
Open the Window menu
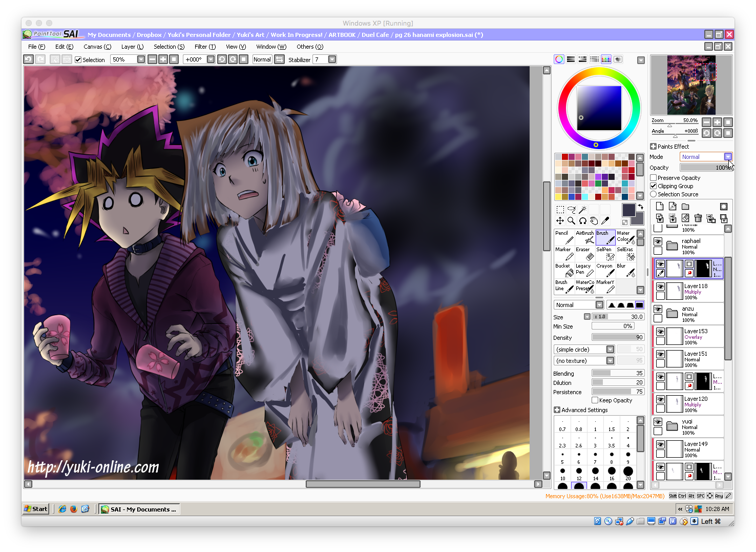tap(271, 47)
